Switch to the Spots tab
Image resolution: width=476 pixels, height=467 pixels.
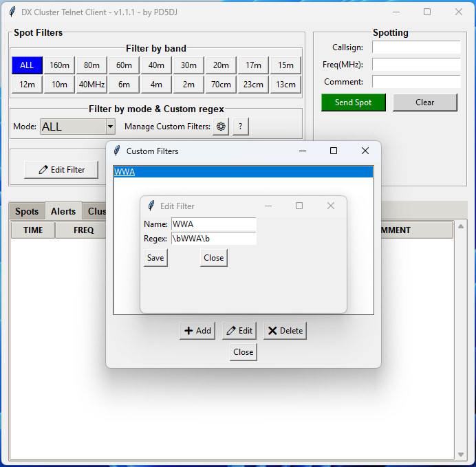[27, 211]
